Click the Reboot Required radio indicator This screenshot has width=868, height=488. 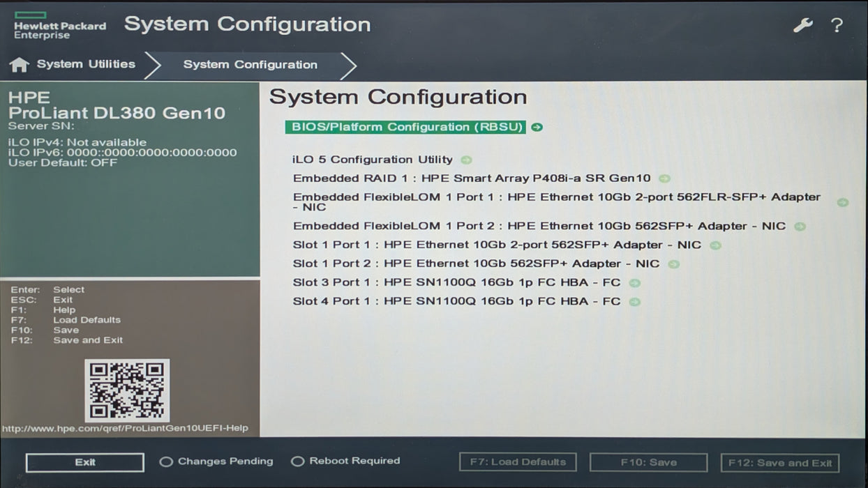[298, 462]
